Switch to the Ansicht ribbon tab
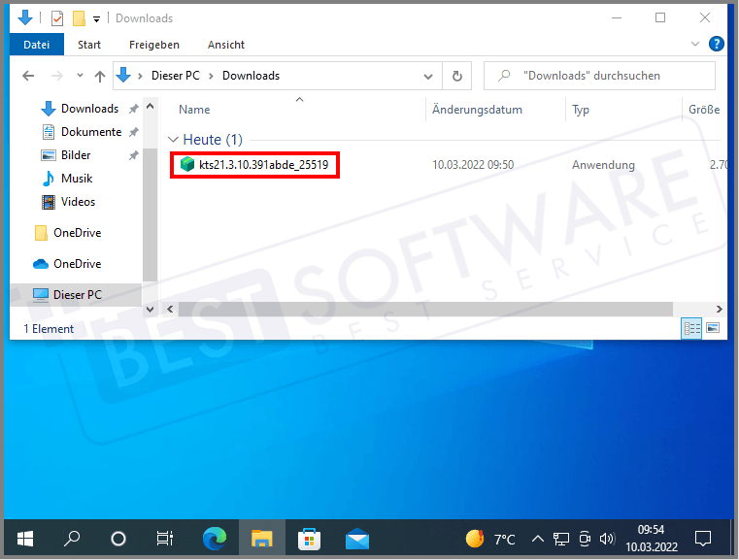This screenshot has height=560, width=739. 226,45
